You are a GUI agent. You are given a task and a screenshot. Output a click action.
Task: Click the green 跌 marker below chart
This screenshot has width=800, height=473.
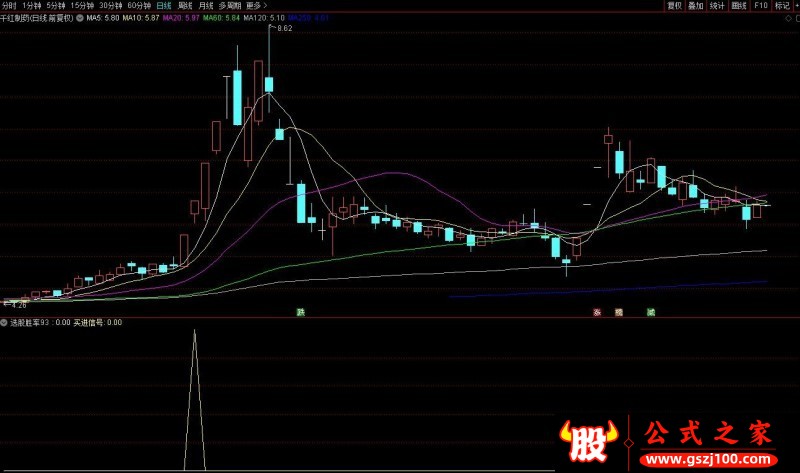pyautogui.click(x=301, y=312)
